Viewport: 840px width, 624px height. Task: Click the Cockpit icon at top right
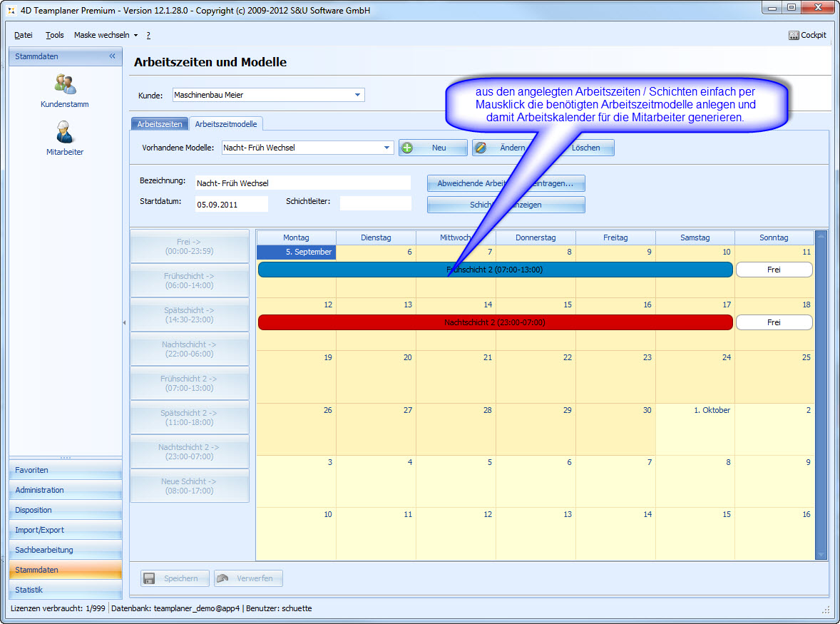(x=794, y=35)
